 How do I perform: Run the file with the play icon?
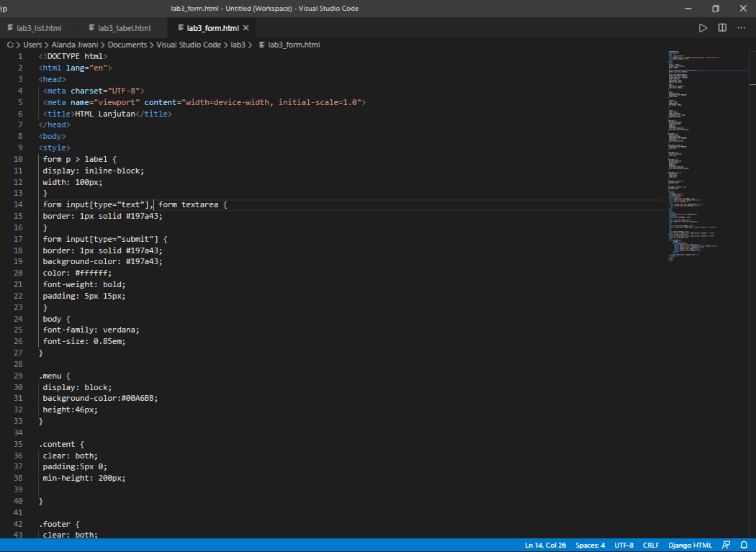(x=703, y=28)
